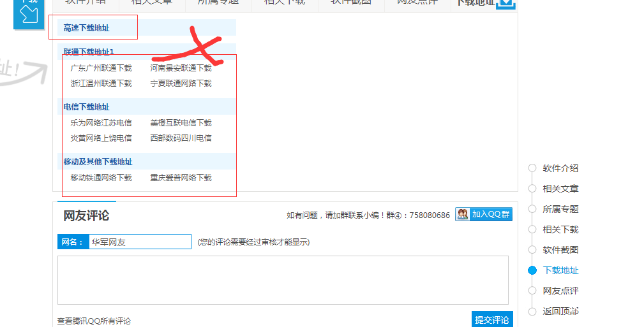The image size is (644, 327).
Task: Open the 高速下载地址 link
Action: [86, 28]
